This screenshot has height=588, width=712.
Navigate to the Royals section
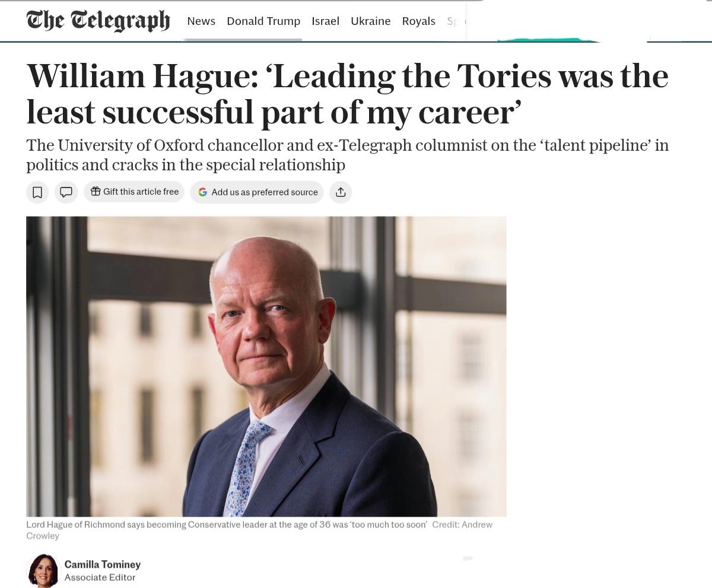(418, 21)
